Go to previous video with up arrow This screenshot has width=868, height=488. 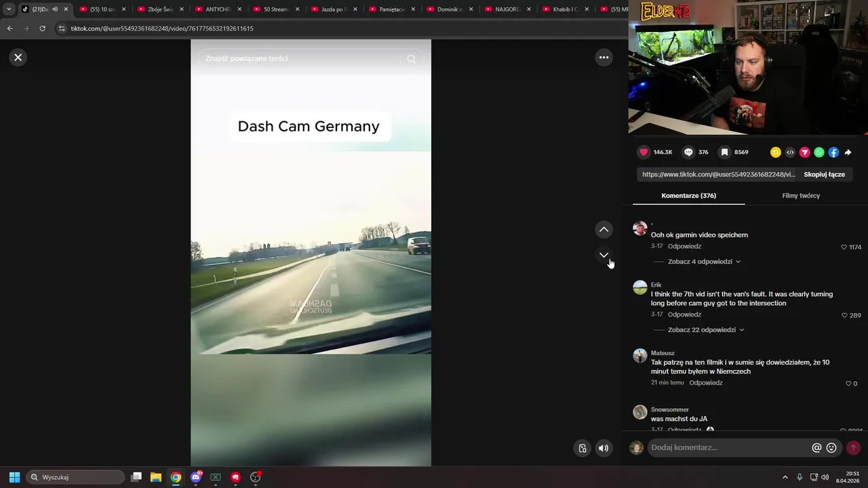[604, 230]
